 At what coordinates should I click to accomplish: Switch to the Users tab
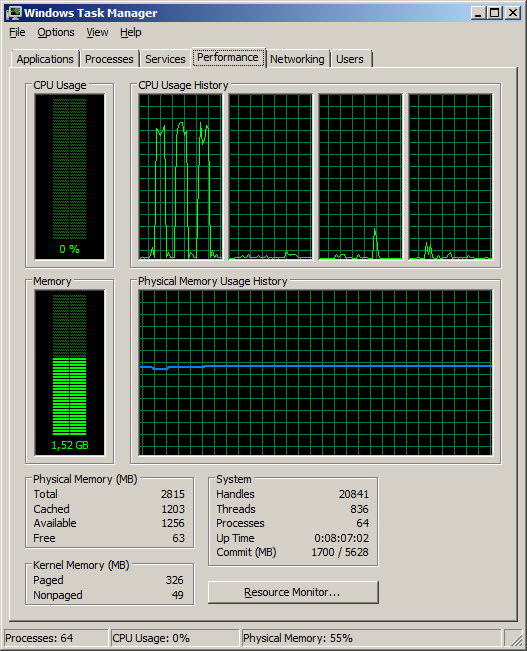click(350, 59)
